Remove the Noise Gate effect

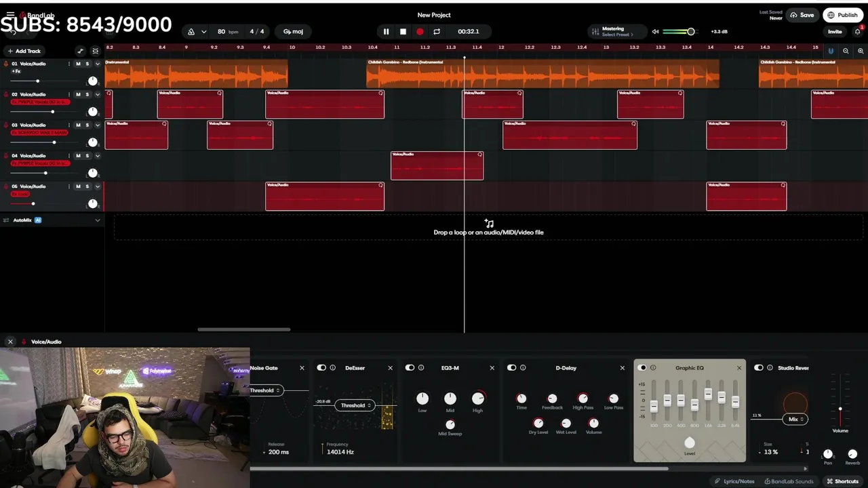pyautogui.click(x=302, y=368)
